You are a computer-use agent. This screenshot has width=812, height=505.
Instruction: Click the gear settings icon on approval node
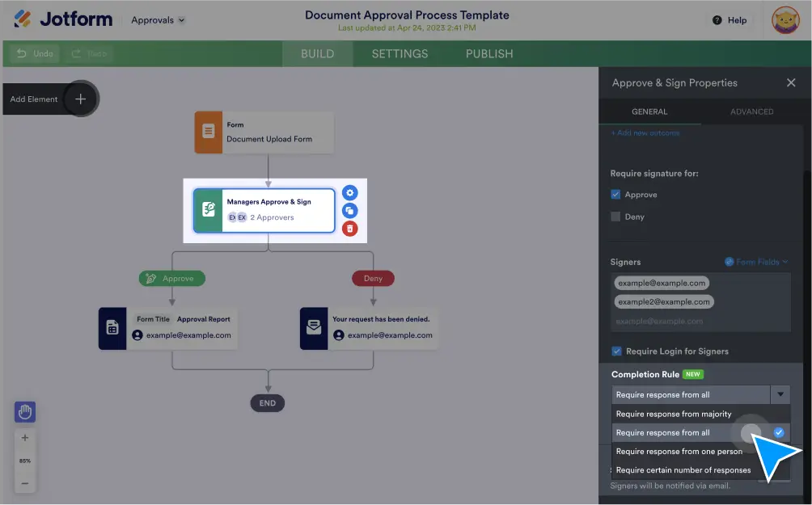349,192
